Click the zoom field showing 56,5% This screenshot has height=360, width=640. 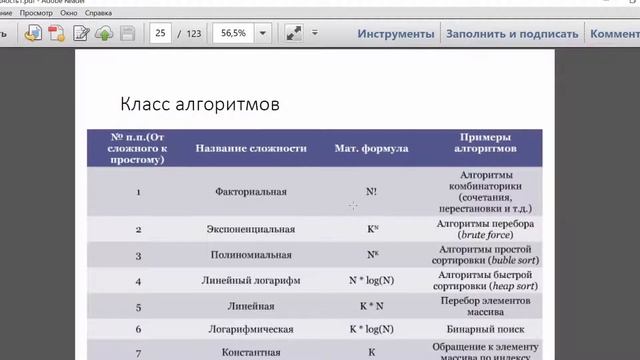tap(233, 33)
